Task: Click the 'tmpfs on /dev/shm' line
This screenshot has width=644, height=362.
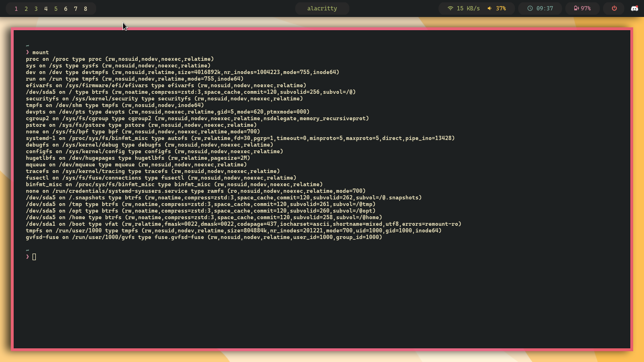Action: (115, 105)
